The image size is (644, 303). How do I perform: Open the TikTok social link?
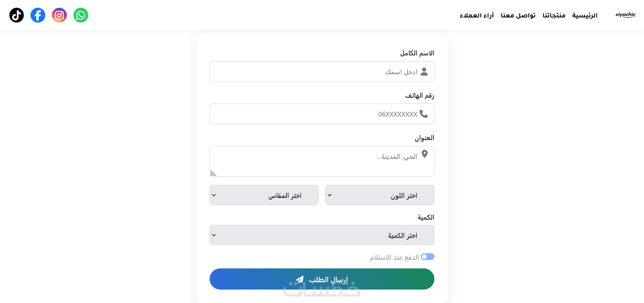tap(16, 15)
